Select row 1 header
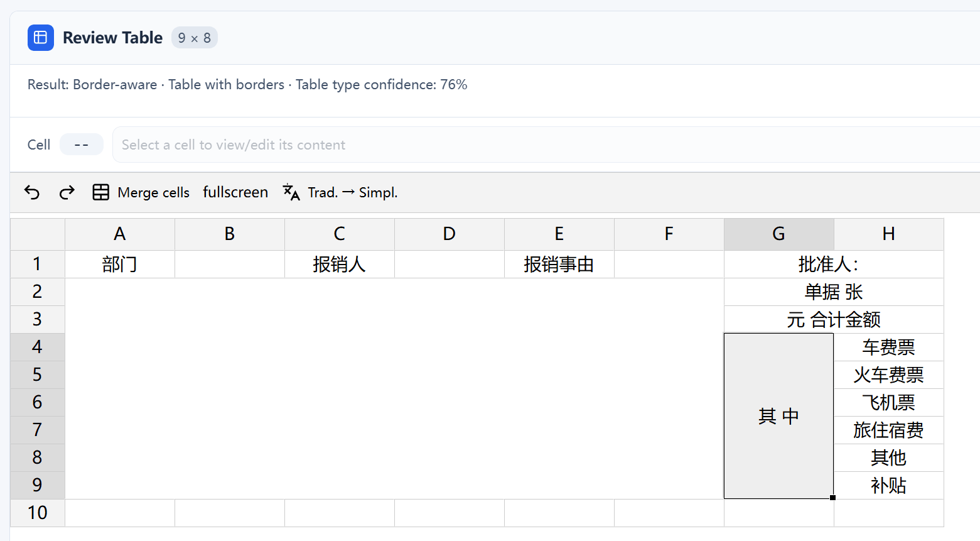 coord(38,265)
